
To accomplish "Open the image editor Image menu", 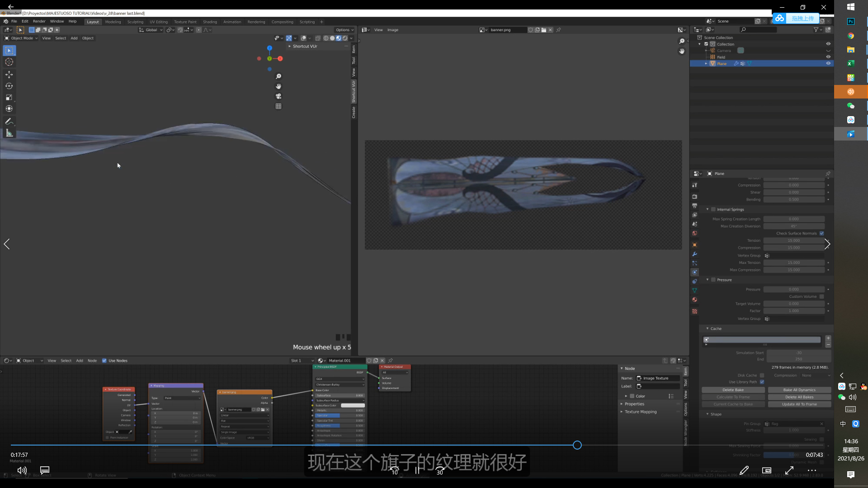I will (393, 30).
